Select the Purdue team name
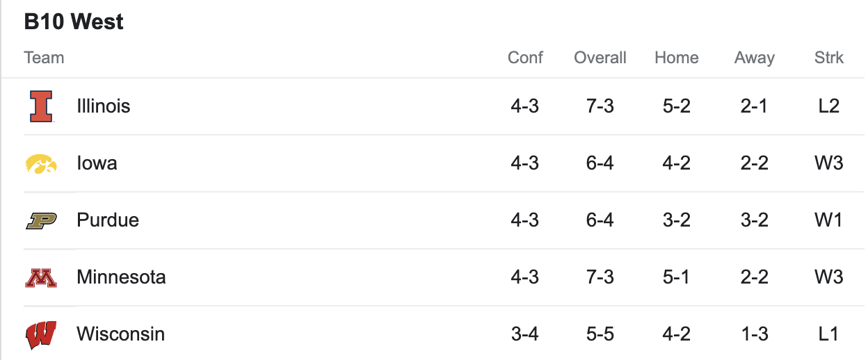Image resolution: width=868 pixels, height=360 pixels. tap(108, 220)
